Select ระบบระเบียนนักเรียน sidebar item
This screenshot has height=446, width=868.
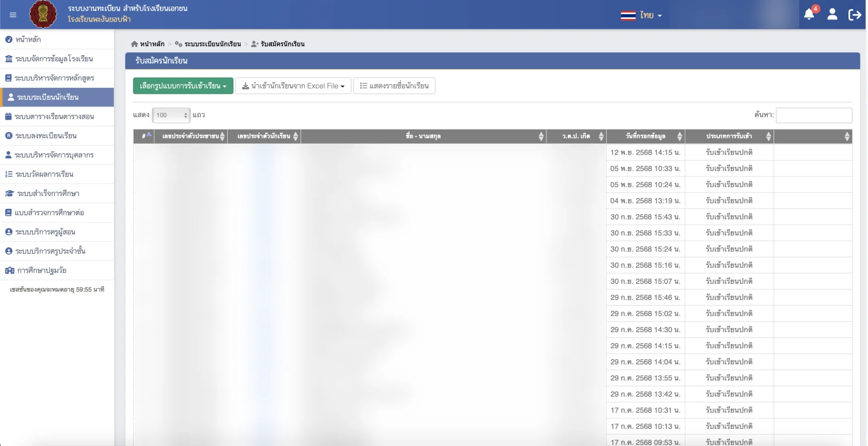pyautogui.click(x=57, y=97)
